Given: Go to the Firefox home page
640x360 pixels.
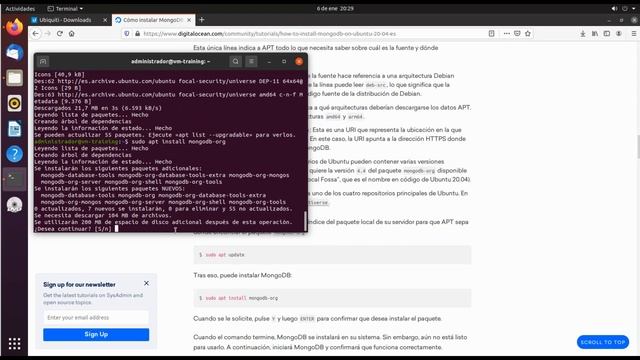Looking at the screenshot, I should [71, 33].
